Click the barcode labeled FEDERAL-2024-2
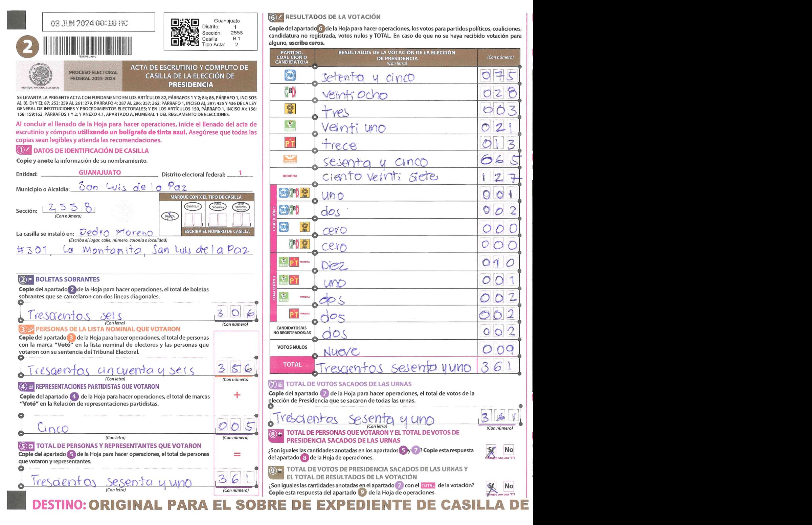812x525 pixels. pos(87,45)
